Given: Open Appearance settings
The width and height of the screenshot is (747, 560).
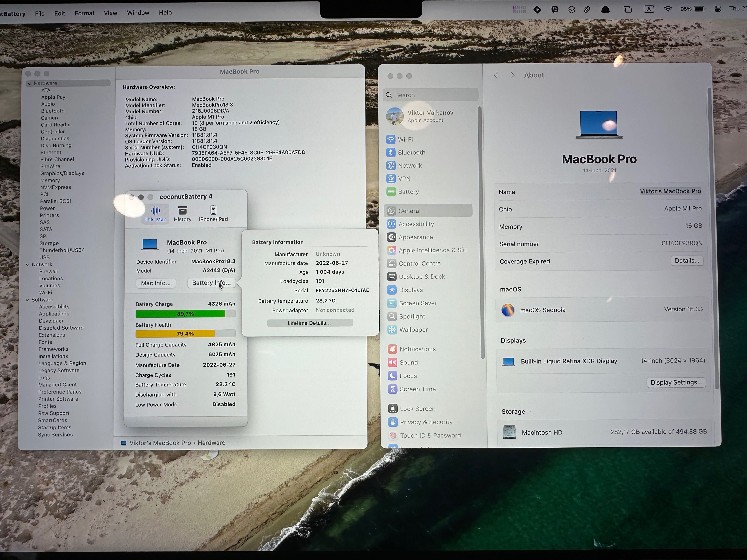Looking at the screenshot, I should 410,237.
